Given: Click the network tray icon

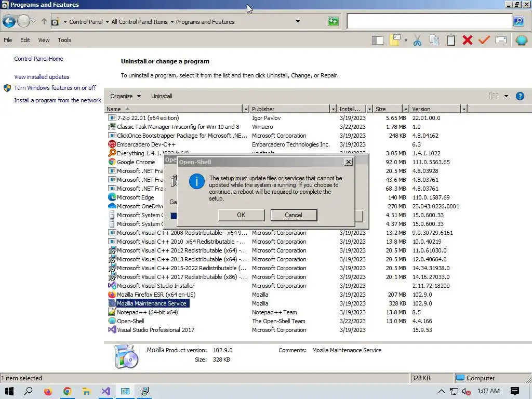Looking at the screenshot, I should pyautogui.click(x=454, y=392).
